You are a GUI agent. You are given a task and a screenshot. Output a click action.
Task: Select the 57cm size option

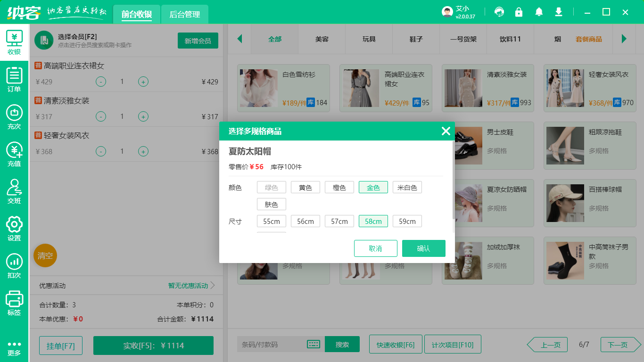[x=339, y=222]
